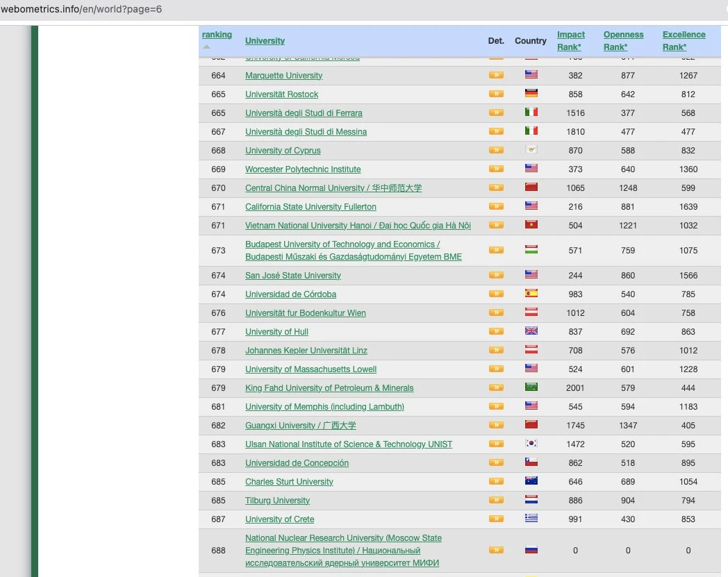Open details icon for San José State University
The height and width of the screenshot is (577, 728).
[x=496, y=275]
